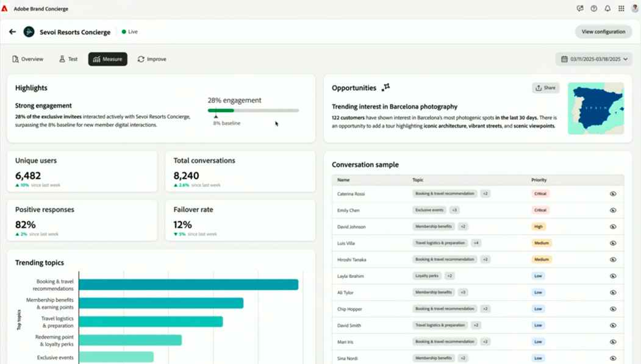Expand +3 topics for Emily Chen
The width and height of the screenshot is (641, 364).
[x=454, y=210]
